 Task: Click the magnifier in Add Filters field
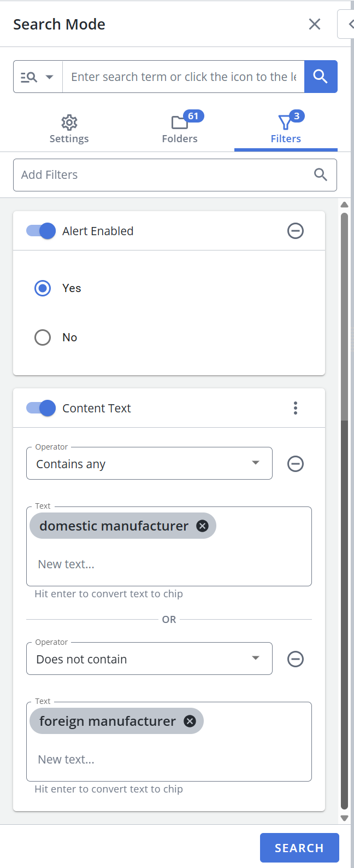click(x=321, y=175)
